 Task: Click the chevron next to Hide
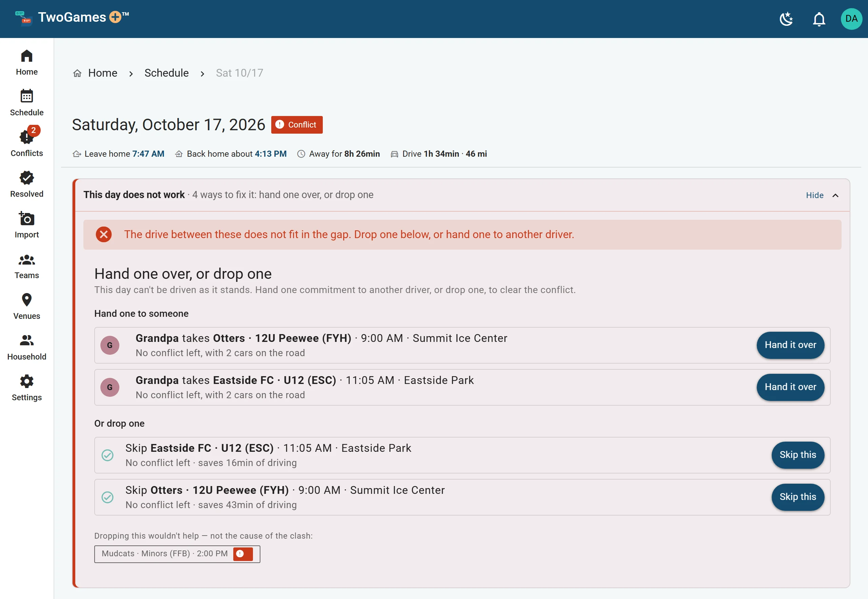(835, 195)
